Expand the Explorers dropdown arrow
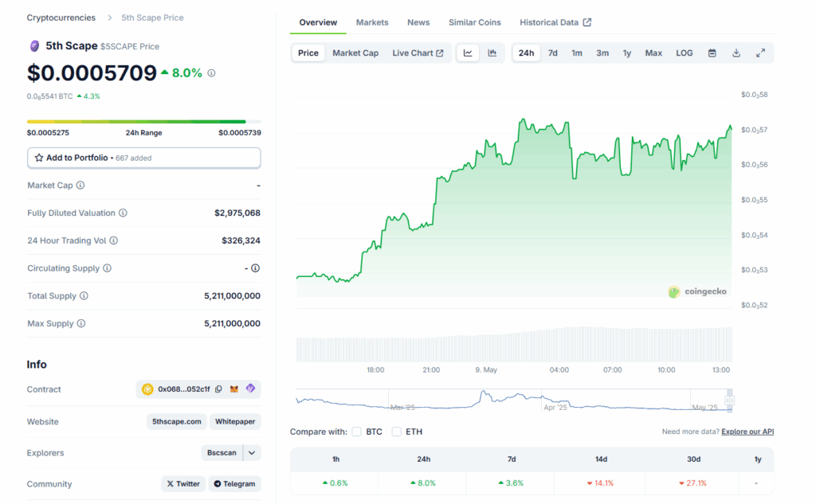This screenshot has height=504, width=816. pyautogui.click(x=252, y=452)
